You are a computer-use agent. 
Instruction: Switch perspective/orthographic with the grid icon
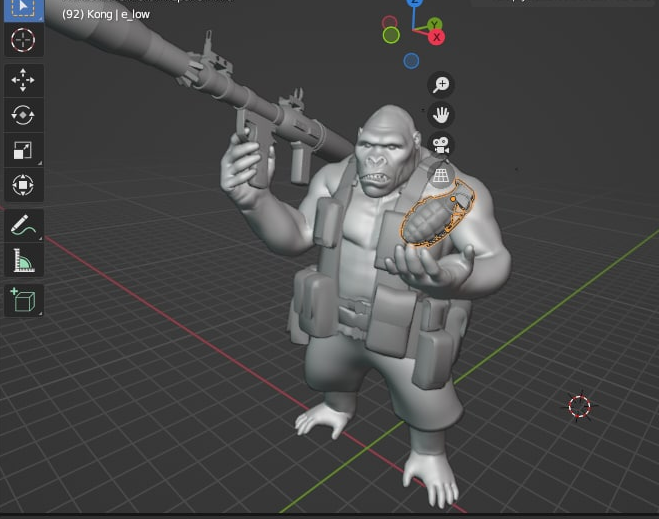click(x=441, y=175)
